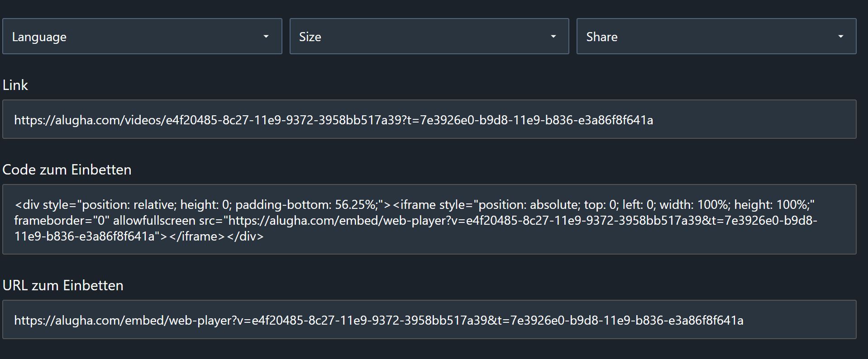Click the word Size in middle selector
This screenshot has height=359, width=868.
coord(310,37)
